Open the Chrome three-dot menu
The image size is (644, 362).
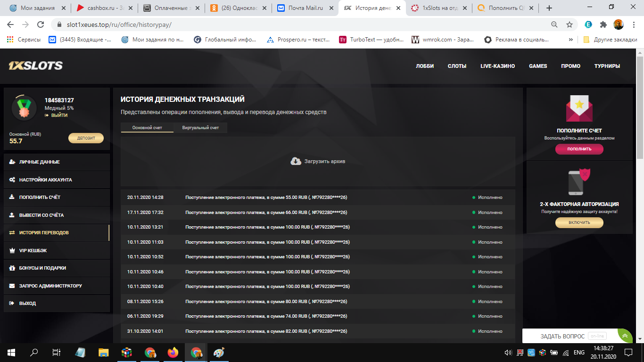(x=634, y=25)
